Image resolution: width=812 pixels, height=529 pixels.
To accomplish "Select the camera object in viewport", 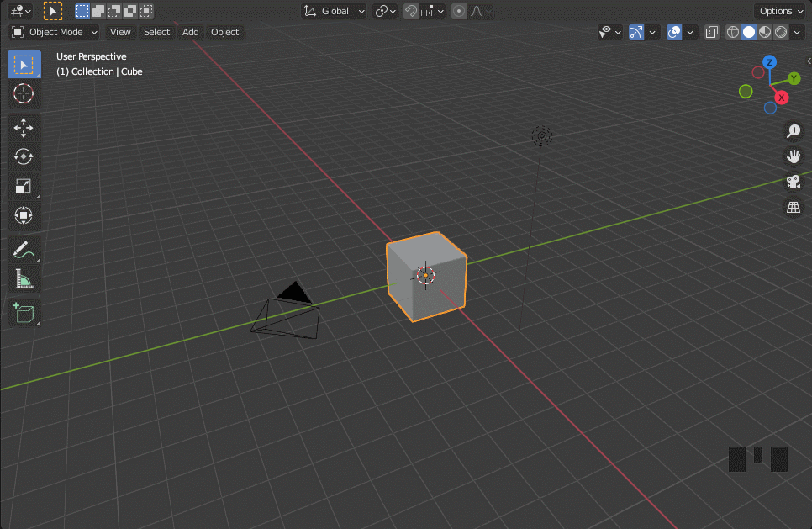I will coord(286,311).
